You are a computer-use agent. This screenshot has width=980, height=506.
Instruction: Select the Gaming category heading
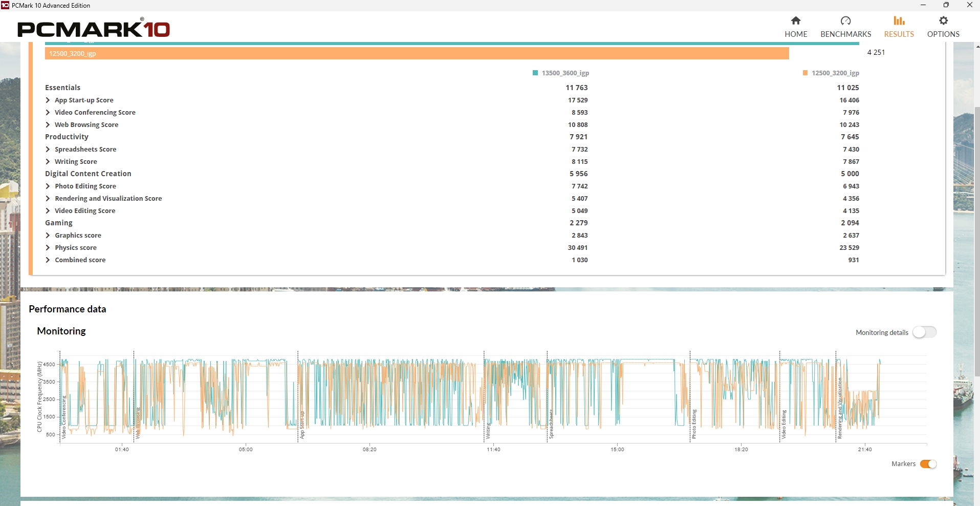59,223
